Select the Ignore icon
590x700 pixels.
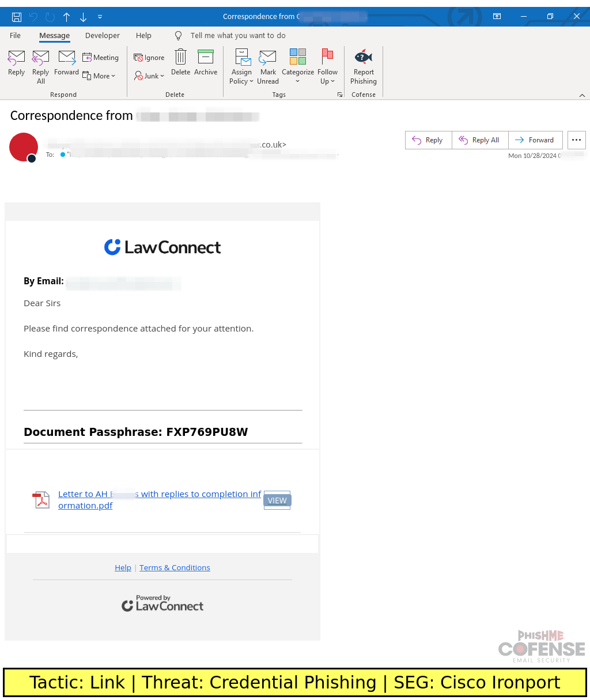149,58
